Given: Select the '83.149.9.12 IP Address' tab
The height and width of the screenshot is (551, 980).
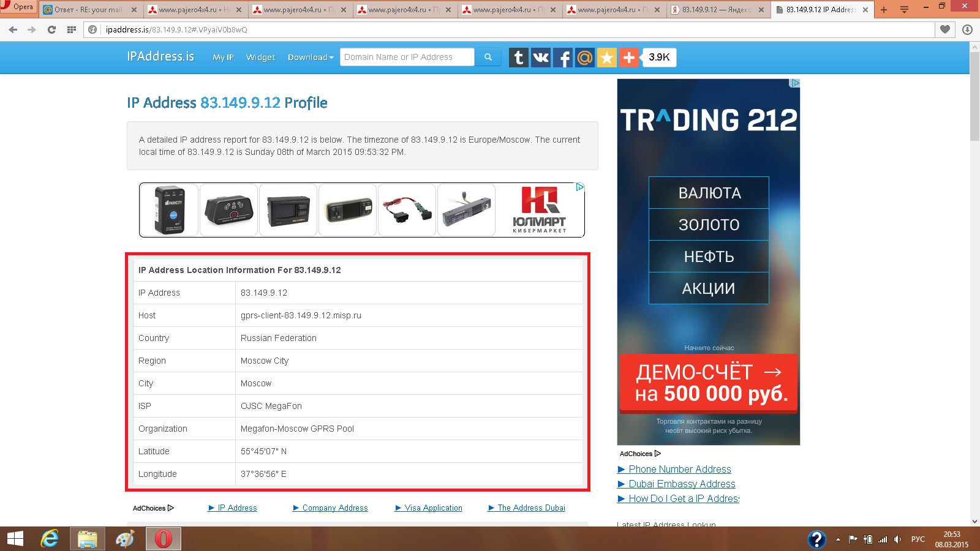Looking at the screenshot, I should 822,10.
